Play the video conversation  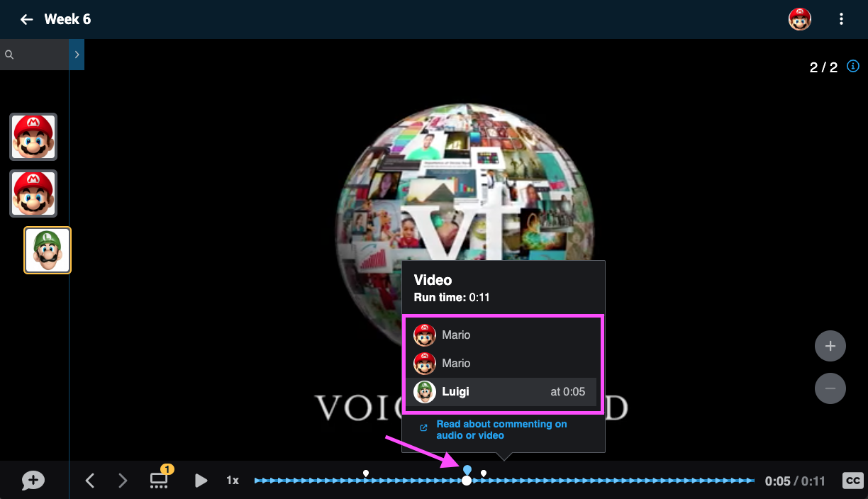coord(201,481)
